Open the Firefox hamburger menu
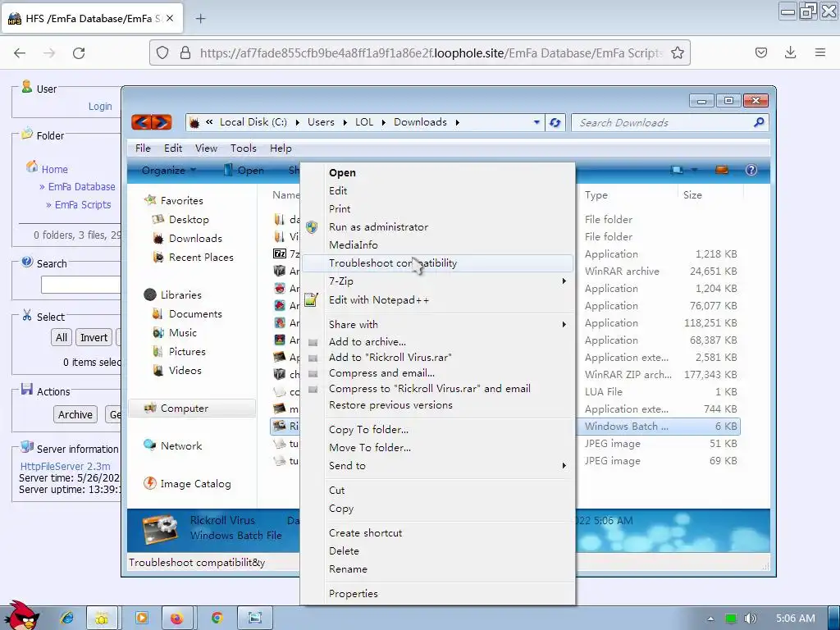 [820, 52]
